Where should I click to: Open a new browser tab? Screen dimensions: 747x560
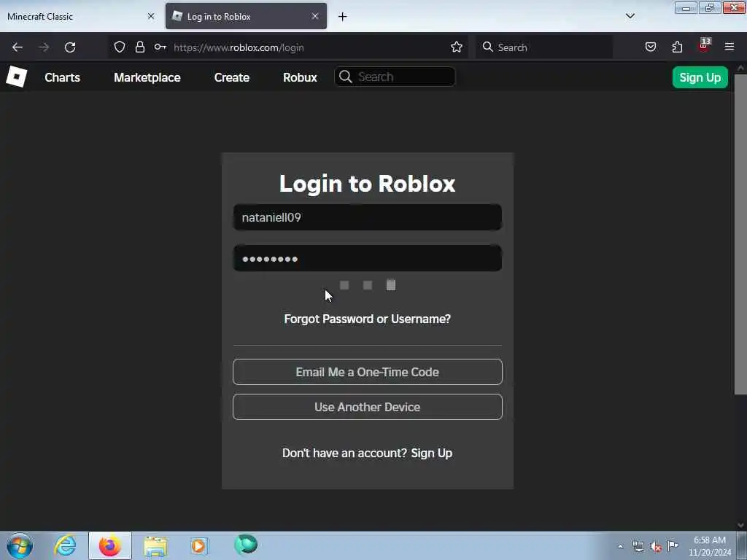342,17
